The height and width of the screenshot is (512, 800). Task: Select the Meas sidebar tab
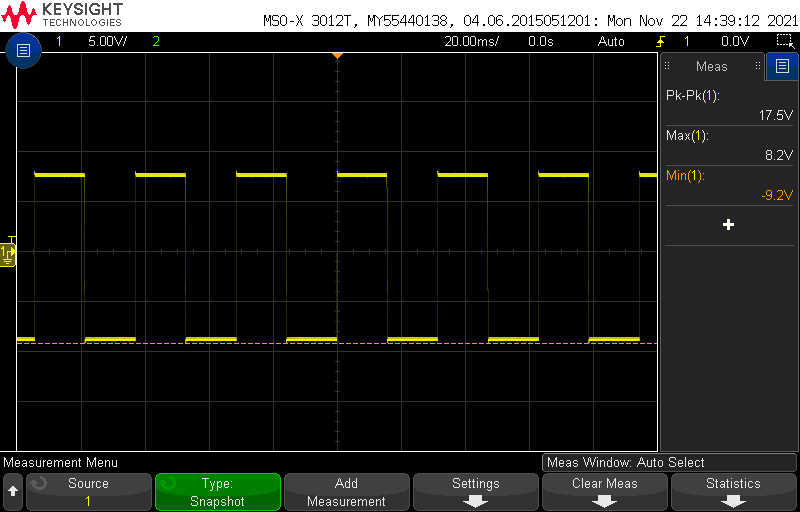[x=712, y=67]
